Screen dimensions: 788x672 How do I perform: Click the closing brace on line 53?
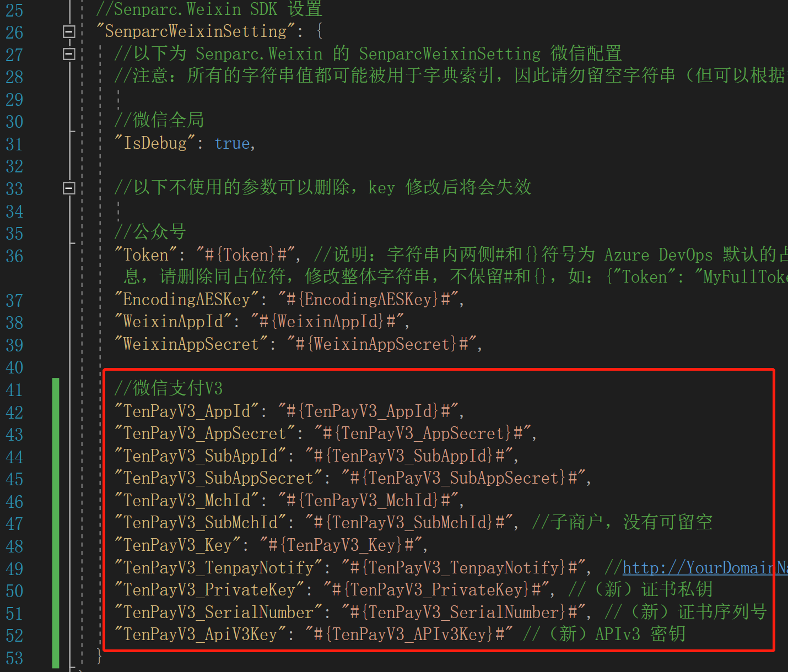pos(99,657)
